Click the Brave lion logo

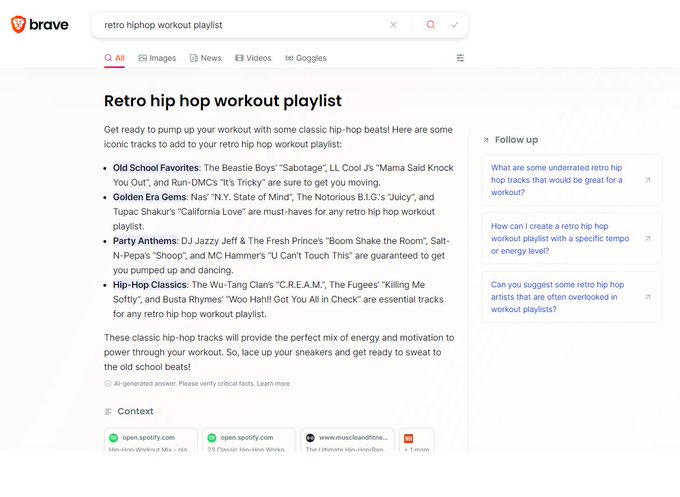pyautogui.click(x=18, y=24)
